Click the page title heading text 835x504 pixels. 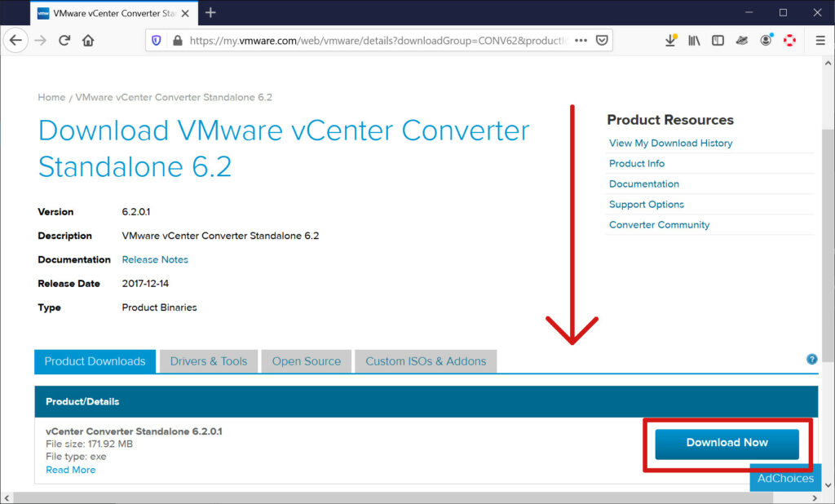pyautogui.click(x=284, y=148)
